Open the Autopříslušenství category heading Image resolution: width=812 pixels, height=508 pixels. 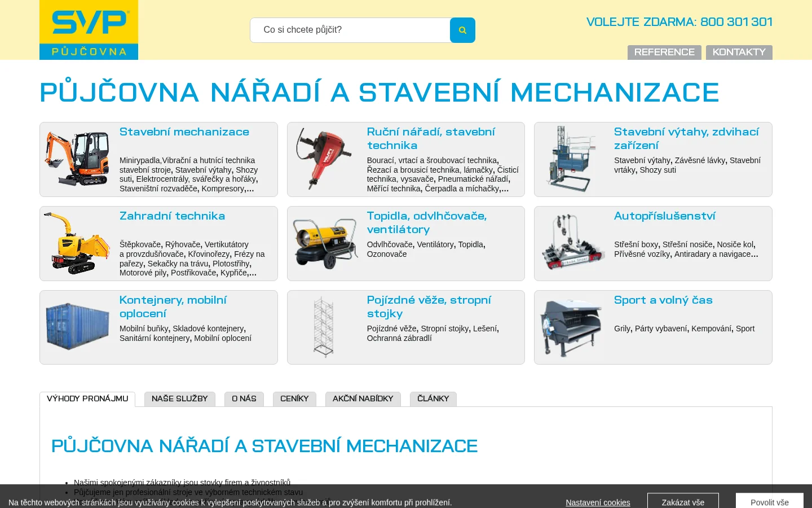pos(664,216)
